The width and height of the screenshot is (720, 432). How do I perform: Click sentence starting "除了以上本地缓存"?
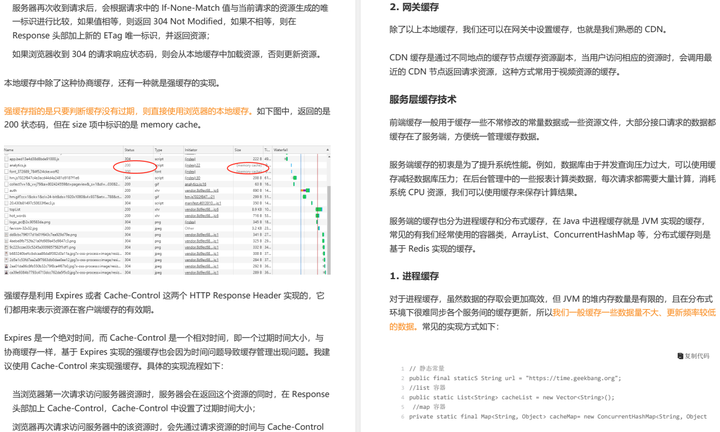click(528, 29)
